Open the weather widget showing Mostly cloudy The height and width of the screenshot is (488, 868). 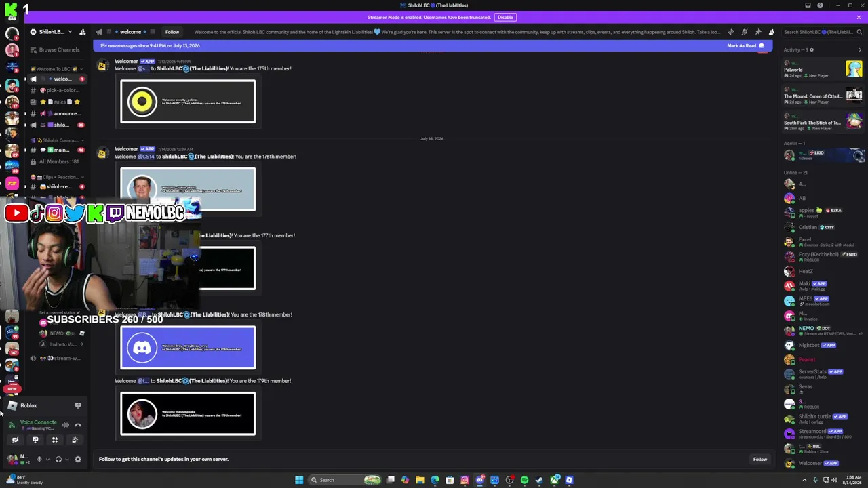(x=24, y=480)
